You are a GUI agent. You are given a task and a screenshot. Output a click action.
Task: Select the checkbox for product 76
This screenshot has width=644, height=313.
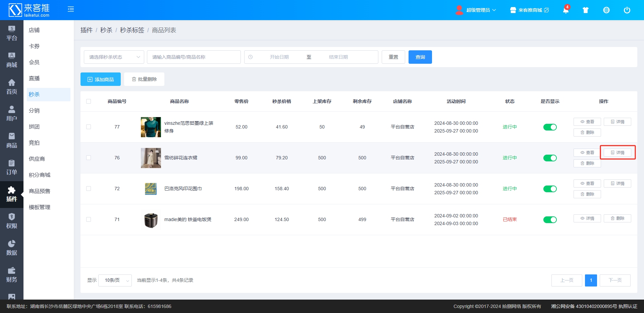[x=89, y=158]
